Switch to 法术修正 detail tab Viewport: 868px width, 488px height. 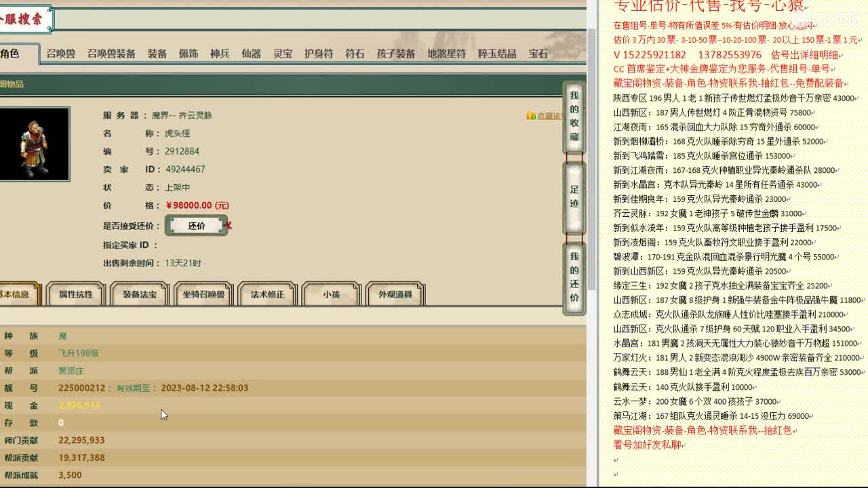click(x=267, y=294)
